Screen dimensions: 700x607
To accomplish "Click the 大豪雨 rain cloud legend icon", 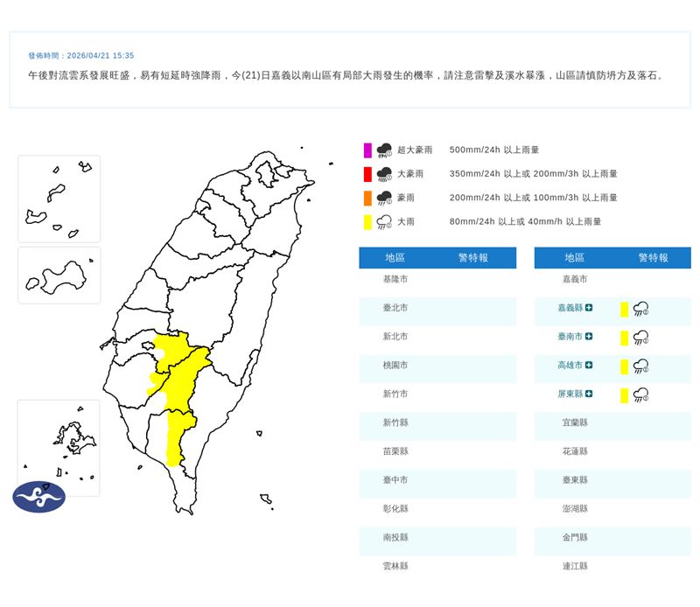I will click(384, 174).
